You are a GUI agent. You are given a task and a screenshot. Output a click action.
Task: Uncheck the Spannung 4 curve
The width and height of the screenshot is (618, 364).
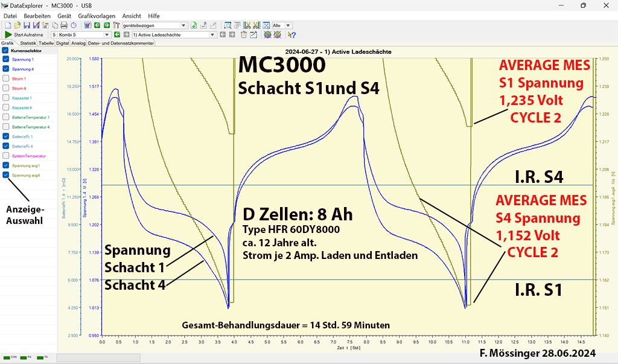click(6, 69)
